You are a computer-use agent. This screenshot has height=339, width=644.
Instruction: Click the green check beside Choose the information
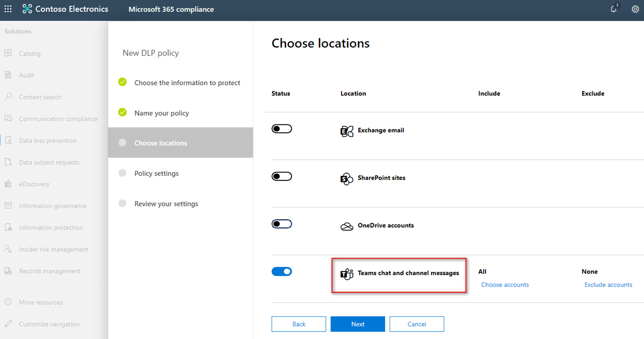[123, 82]
